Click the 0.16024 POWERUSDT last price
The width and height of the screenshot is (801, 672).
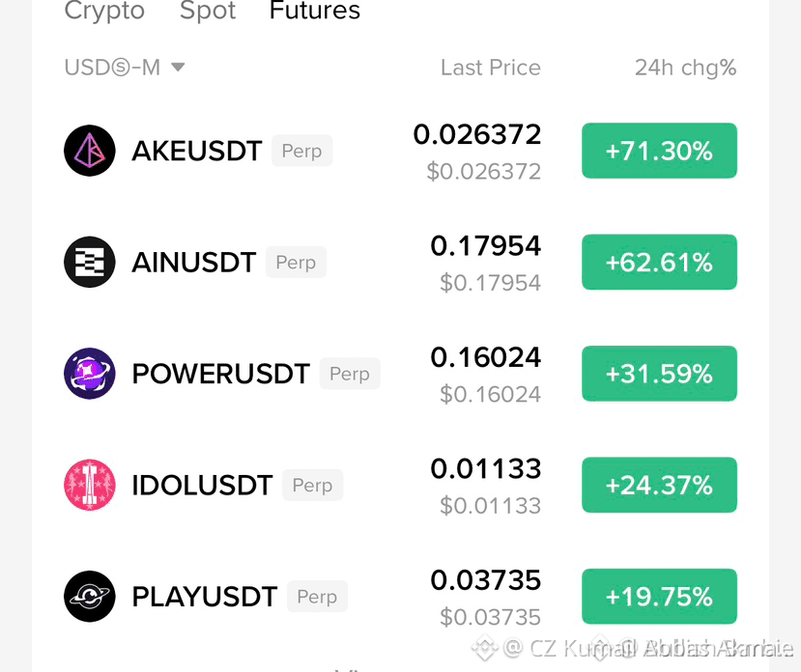coord(485,357)
